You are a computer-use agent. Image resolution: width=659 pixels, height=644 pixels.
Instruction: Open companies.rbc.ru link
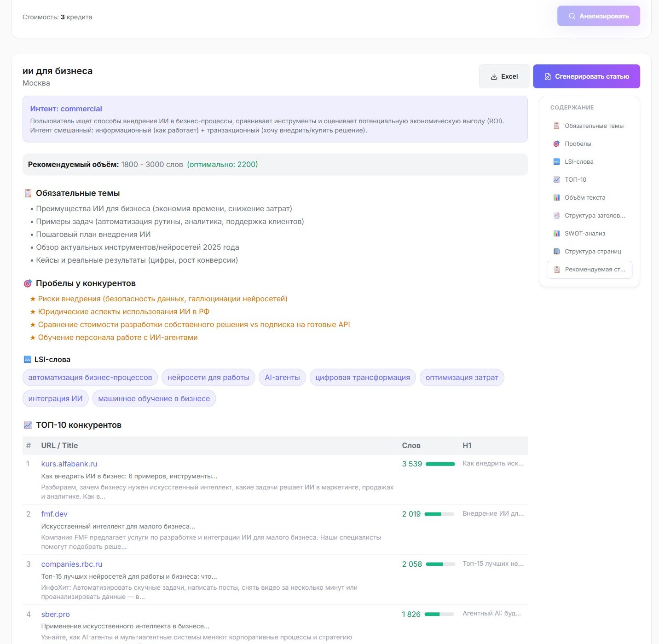click(x=72, y=564)
